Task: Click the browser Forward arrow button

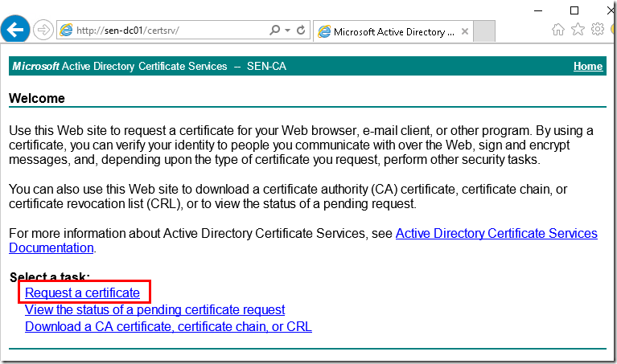Action: point(43,30)
